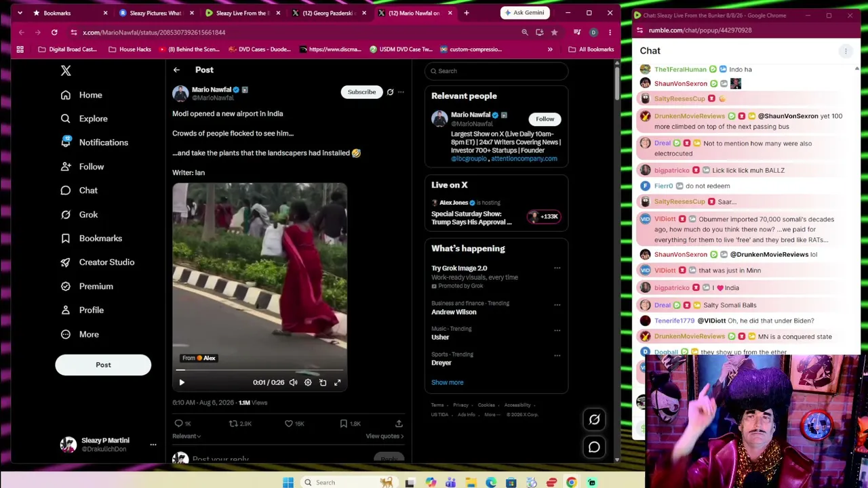Screen dimensions: 868x488
Task: Open the Windows Start menu
Action: click(288, 483)
